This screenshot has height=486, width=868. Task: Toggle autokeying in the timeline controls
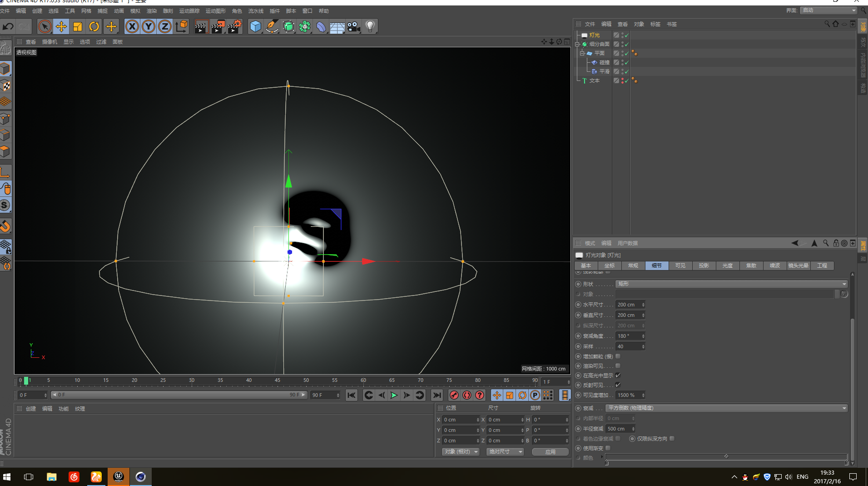[466, 395]
